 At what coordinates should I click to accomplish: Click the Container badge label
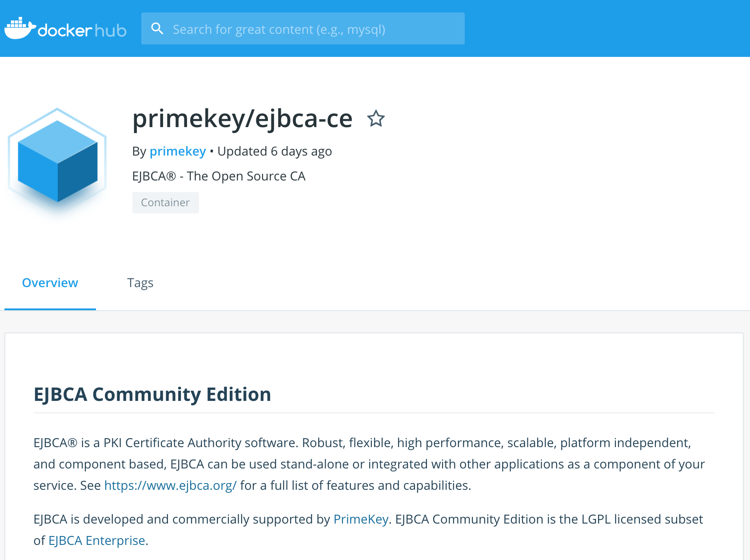pyautogui.click(x=165, y=203)
